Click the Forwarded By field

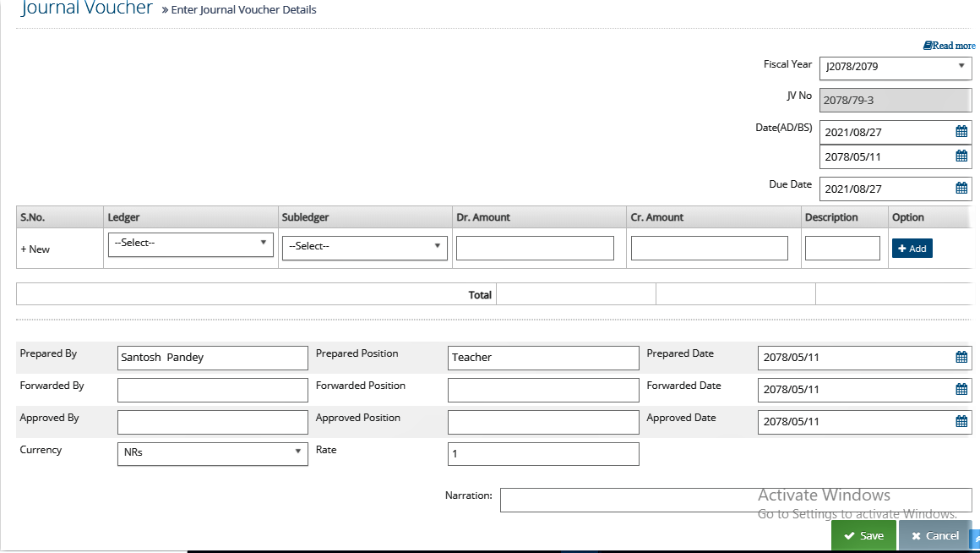coord(213,390)
